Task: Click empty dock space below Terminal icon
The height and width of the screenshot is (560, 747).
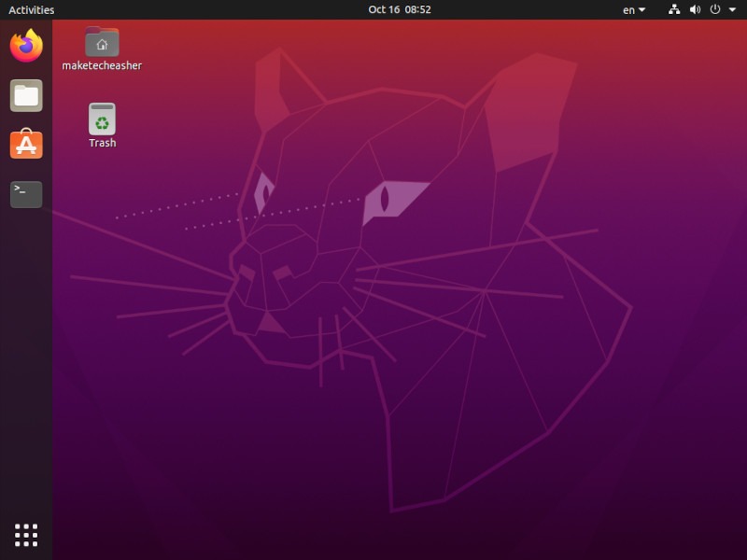Action: pyautogui.click(x=26, y=355)
